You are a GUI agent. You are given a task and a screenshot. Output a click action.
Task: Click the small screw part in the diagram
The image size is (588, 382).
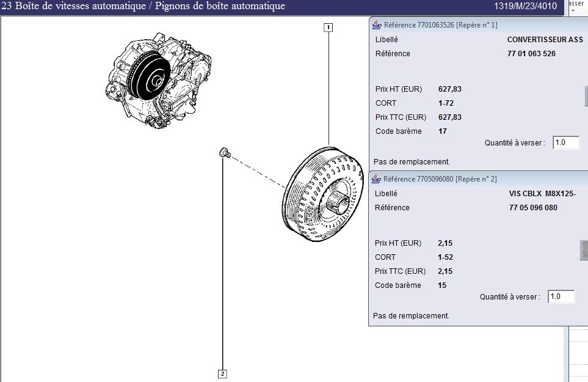(x=223, y=152)
